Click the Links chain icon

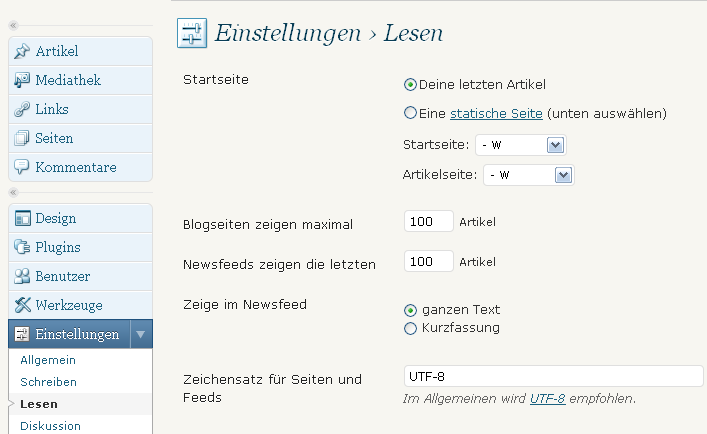(x=22, y=110)
